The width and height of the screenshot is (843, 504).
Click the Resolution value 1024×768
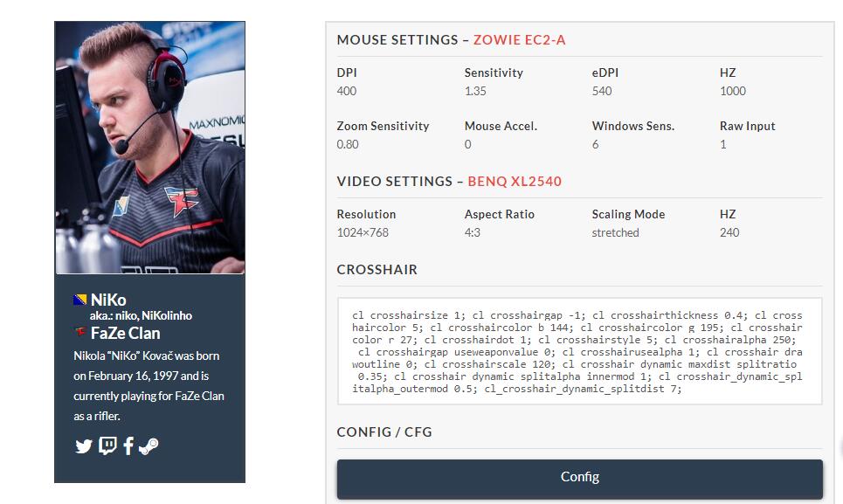click(x=363, y=232)
